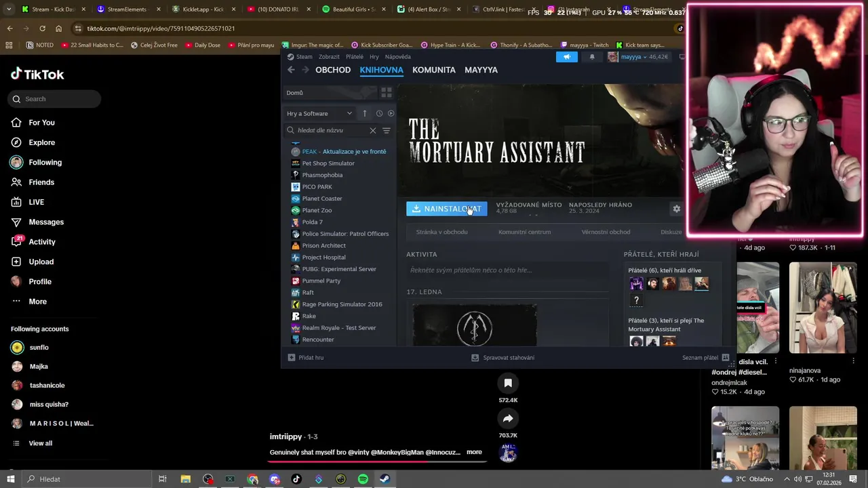
Task: Expand the Hry a Software dropdown
Action: tap(319, 113)
